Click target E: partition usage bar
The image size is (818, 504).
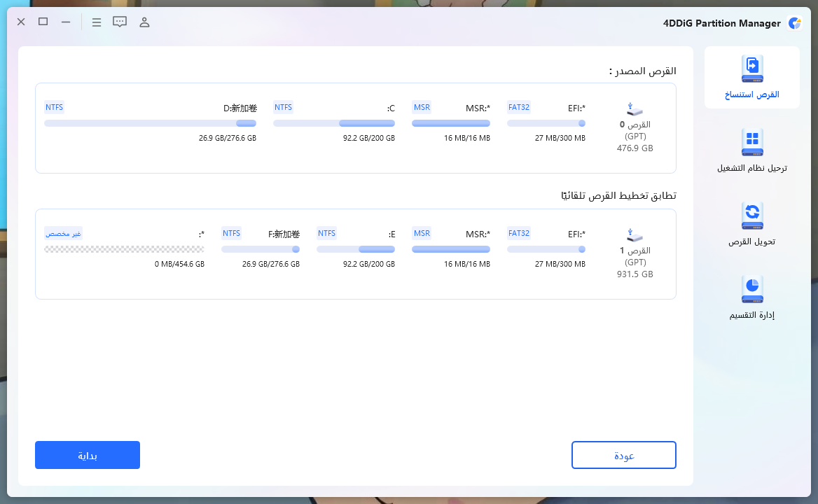click(356, 250)
